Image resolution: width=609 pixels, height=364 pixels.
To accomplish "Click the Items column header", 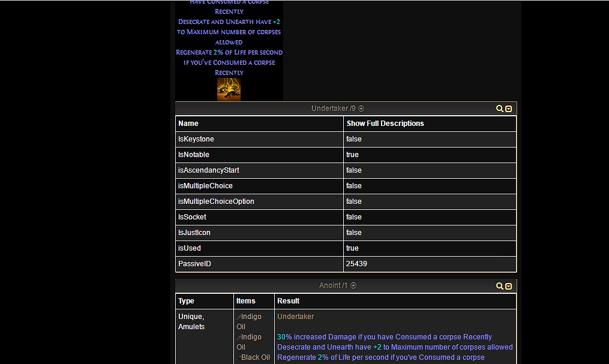I will pos(245,301).
